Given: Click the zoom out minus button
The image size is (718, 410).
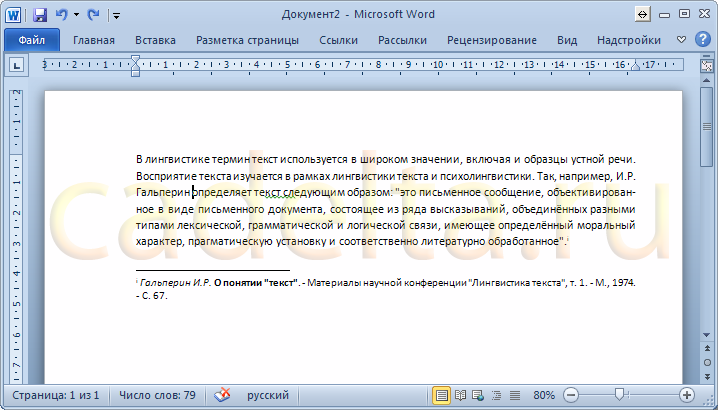Looking at the screenshot, I should [570, 395].
